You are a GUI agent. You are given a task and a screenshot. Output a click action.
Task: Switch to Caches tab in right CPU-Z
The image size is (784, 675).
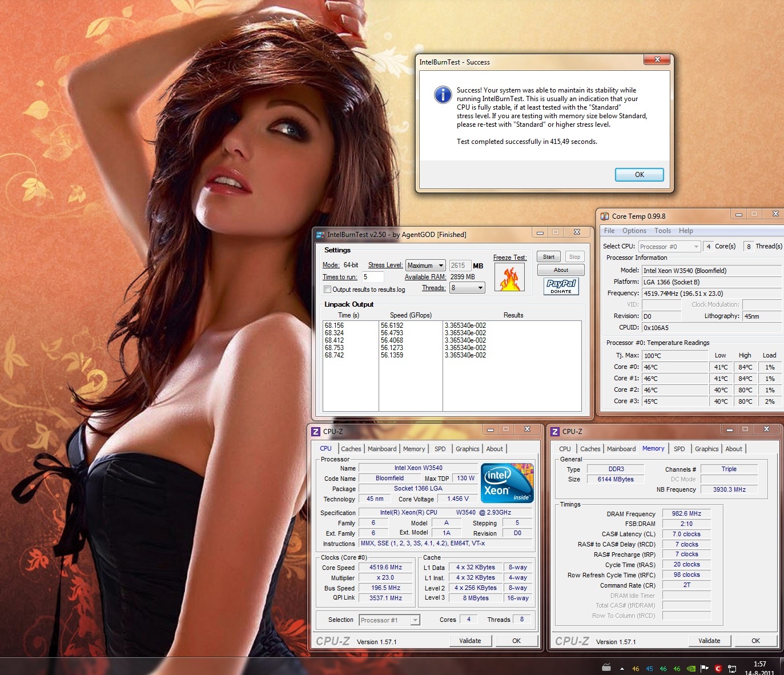590,449
